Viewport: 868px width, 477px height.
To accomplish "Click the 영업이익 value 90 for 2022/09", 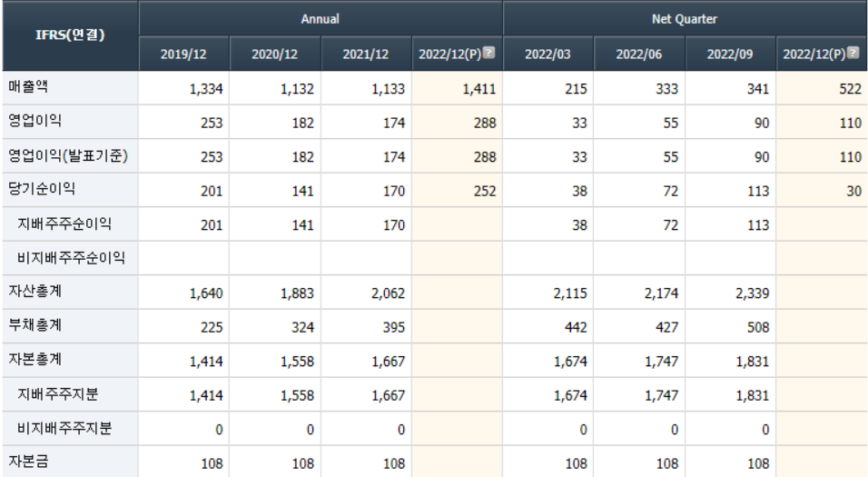I will point(762,123).
